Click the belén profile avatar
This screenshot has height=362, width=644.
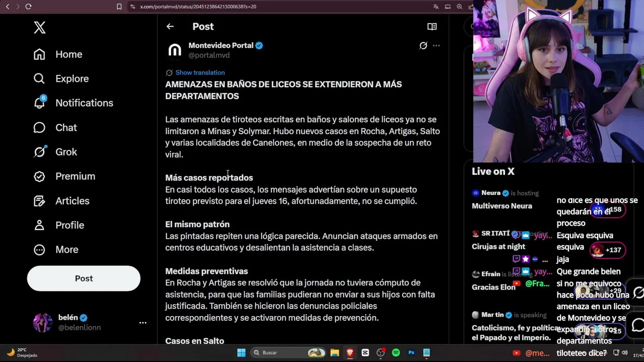[x=42, y=323]
